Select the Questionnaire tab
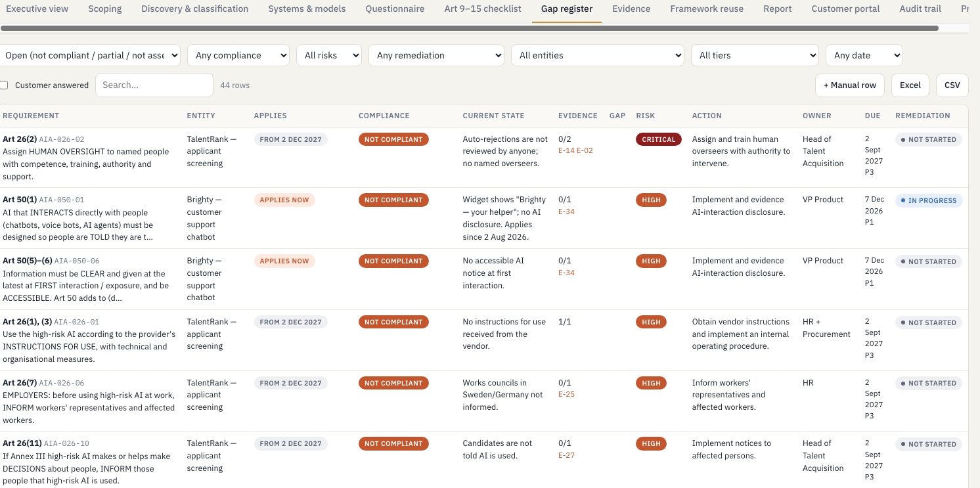Screen dimensions: 980x488 [395, 9]
